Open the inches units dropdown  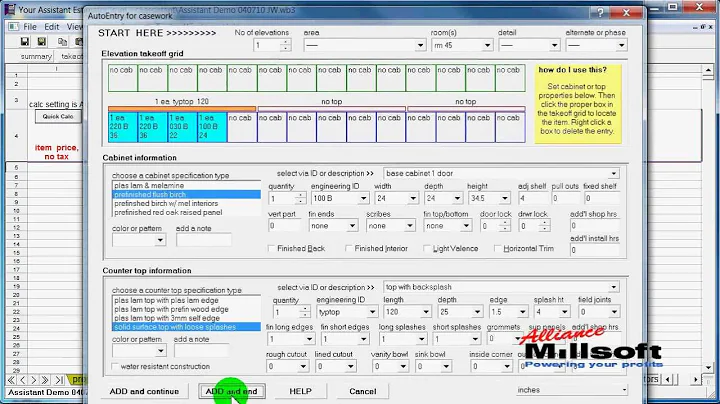(x=624, y=390)
